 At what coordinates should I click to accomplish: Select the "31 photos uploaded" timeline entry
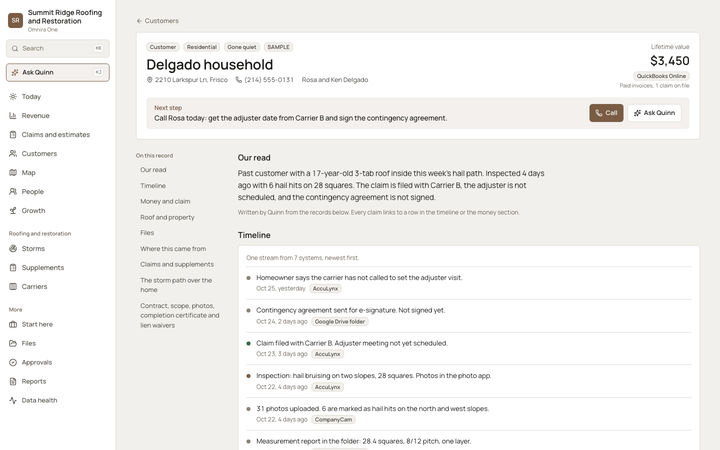469,414
